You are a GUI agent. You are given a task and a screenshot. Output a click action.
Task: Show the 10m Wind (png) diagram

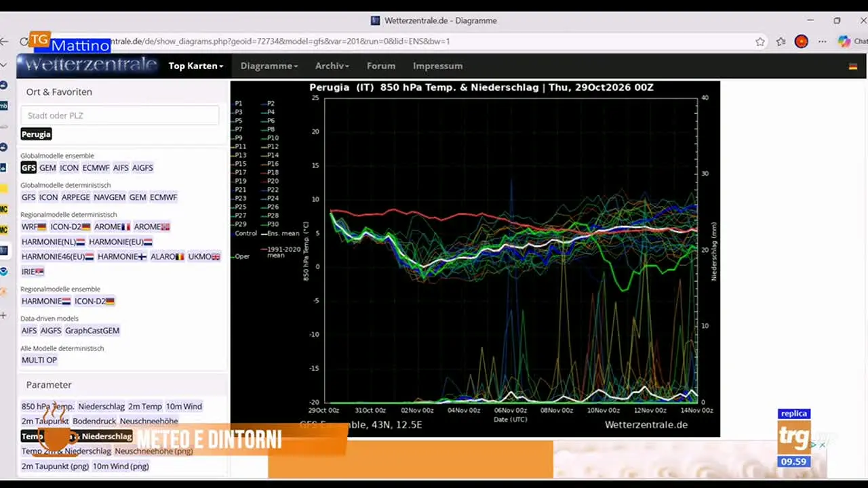121,466
